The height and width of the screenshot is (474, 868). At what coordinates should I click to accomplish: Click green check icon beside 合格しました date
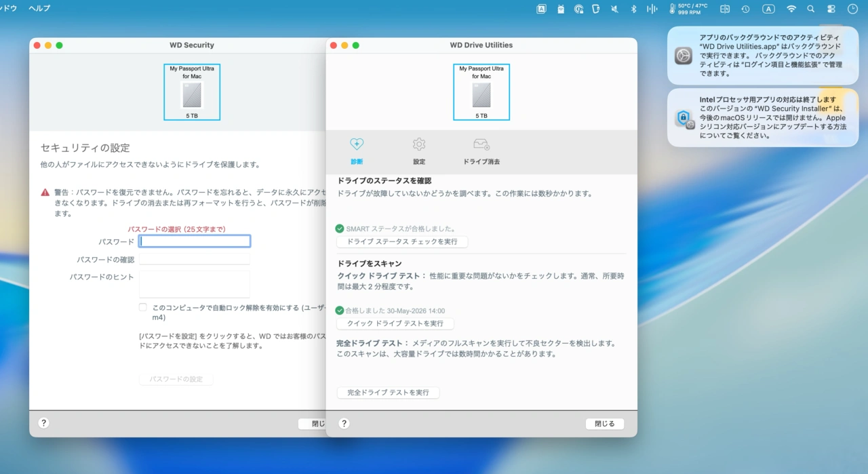(340, 311)
